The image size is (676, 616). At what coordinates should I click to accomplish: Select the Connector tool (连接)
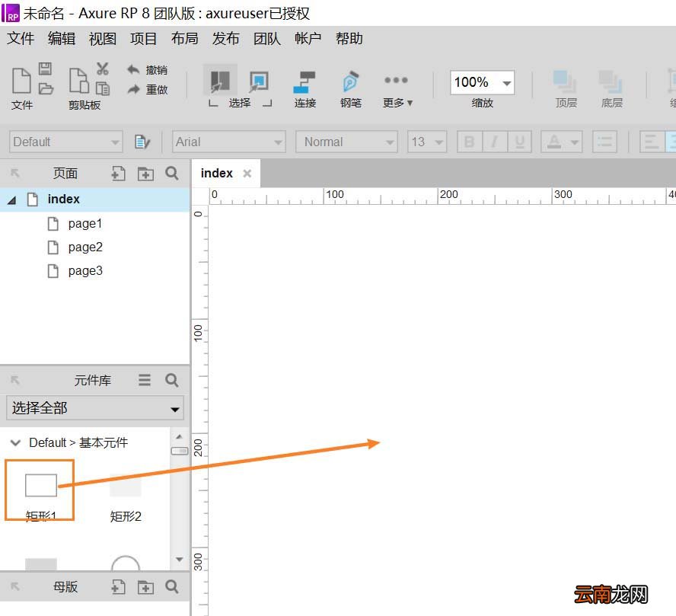(305, 89)
